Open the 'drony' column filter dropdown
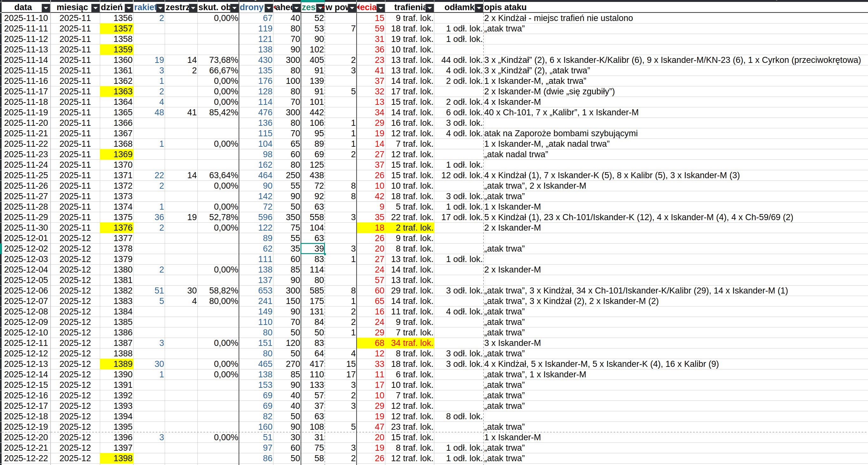The image size is (868, 465). (x=269, y=8)
